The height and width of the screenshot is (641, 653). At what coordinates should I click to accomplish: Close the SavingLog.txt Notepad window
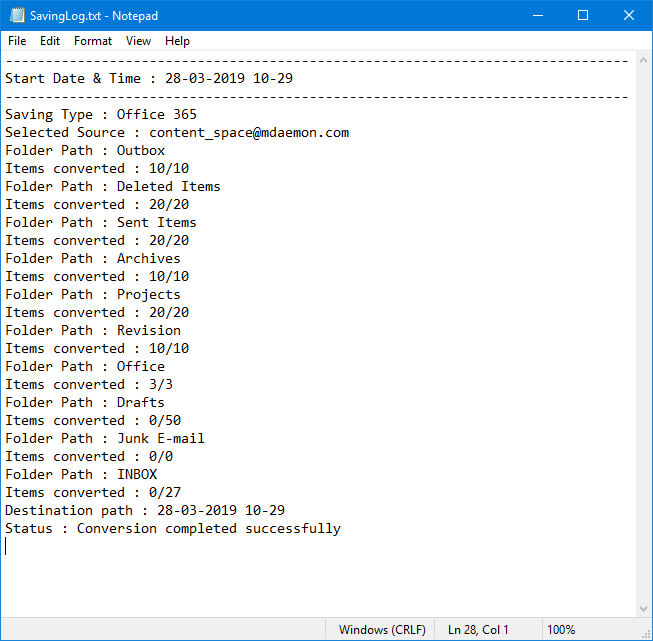[629, 15]
